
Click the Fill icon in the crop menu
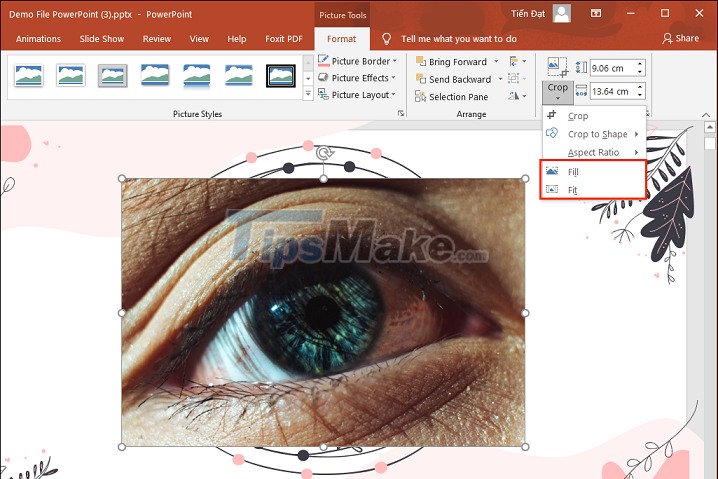(x=552, y=171)
